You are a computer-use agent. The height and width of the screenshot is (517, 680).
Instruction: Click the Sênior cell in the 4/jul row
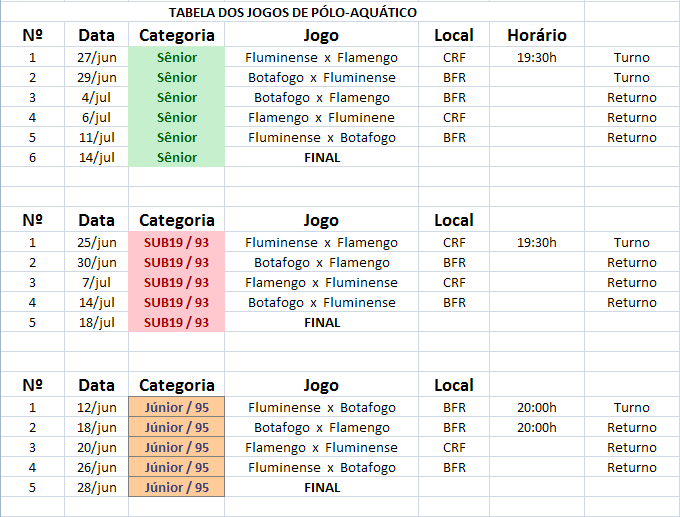[x=177, y=97]
